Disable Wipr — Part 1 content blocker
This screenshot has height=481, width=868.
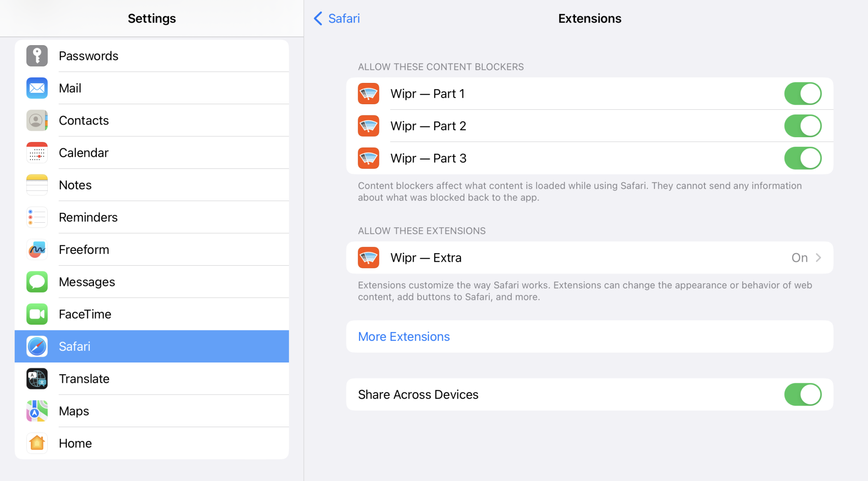(802, 94)
